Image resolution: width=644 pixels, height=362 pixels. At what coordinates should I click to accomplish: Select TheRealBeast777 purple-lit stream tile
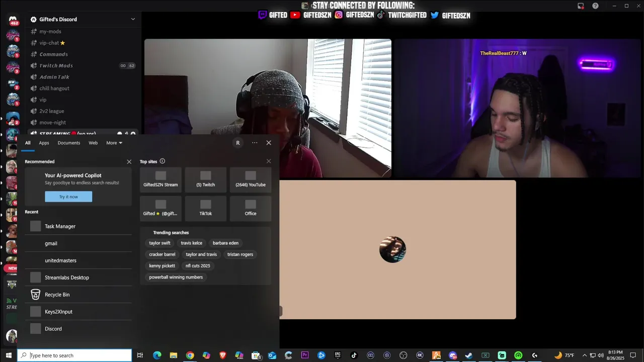coord(517,108)
